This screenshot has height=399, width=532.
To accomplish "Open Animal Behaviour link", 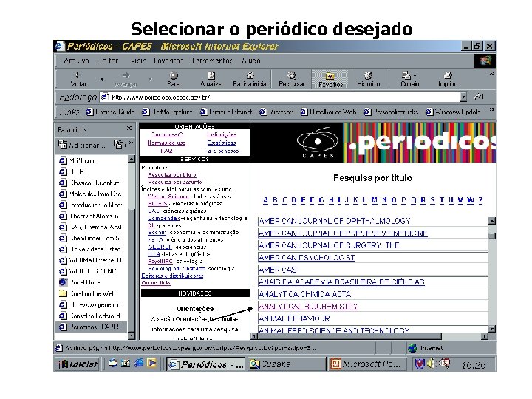I will click(x=294, y=318).
